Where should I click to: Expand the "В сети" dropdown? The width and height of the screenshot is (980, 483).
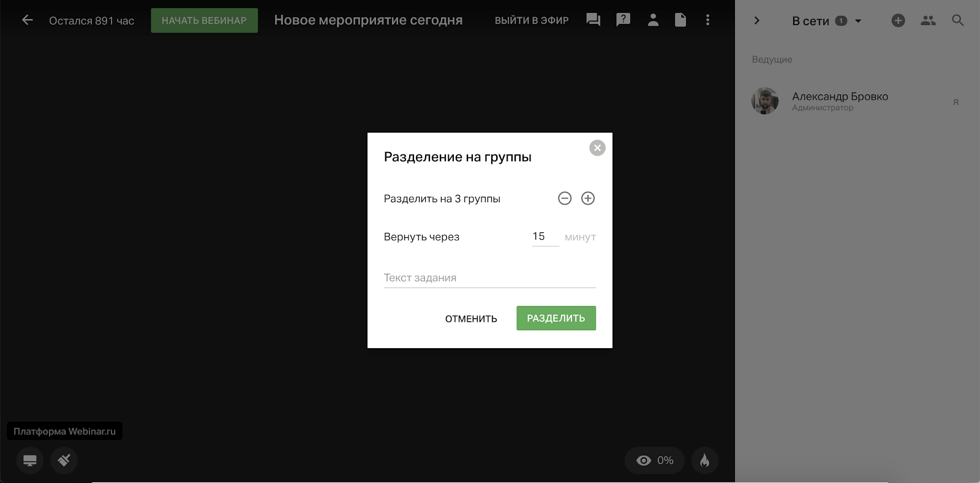(858, 21)
